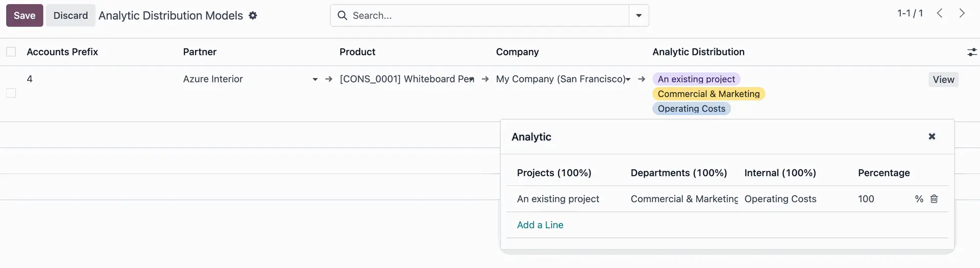This screenshot has width=980, height=268.
Task: Go to the next record page arrow
Action: point(962,13)
